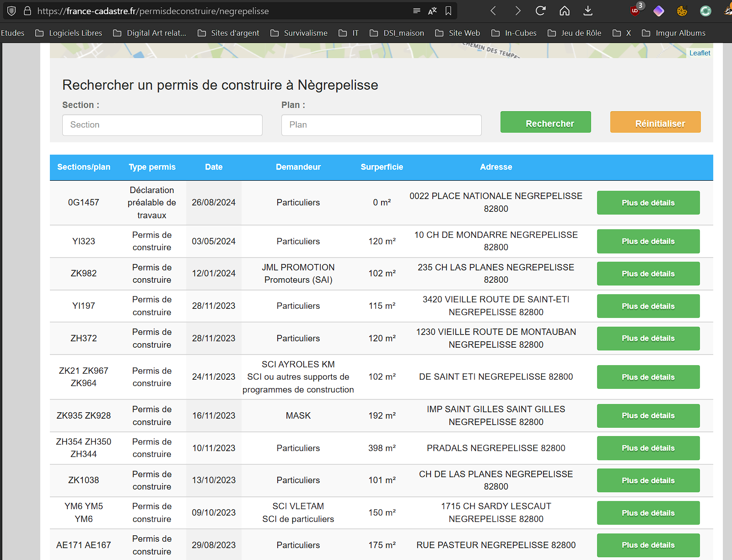The width and height of the screenshot is (732, 560).
Task: Bookmark this page with the bookmark icon
Action: tap(448, 11)
